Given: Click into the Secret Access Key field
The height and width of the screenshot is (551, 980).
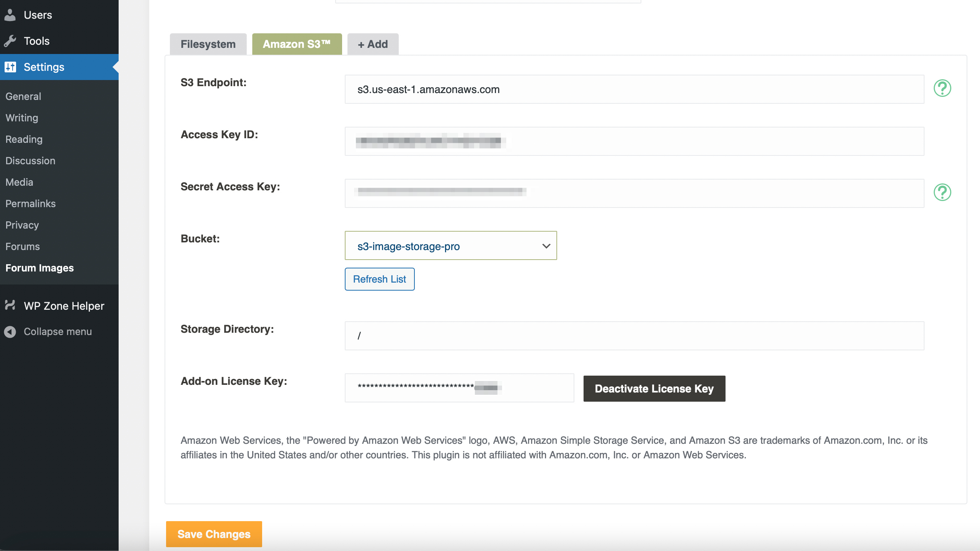Looking at the screenshot, I should (634, 193).
